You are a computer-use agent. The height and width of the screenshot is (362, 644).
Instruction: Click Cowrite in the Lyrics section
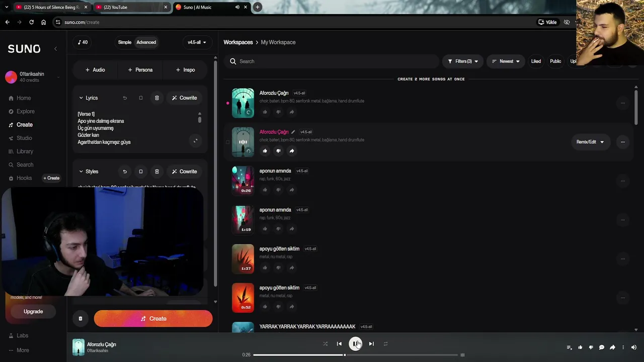click(x=184, y=98)
